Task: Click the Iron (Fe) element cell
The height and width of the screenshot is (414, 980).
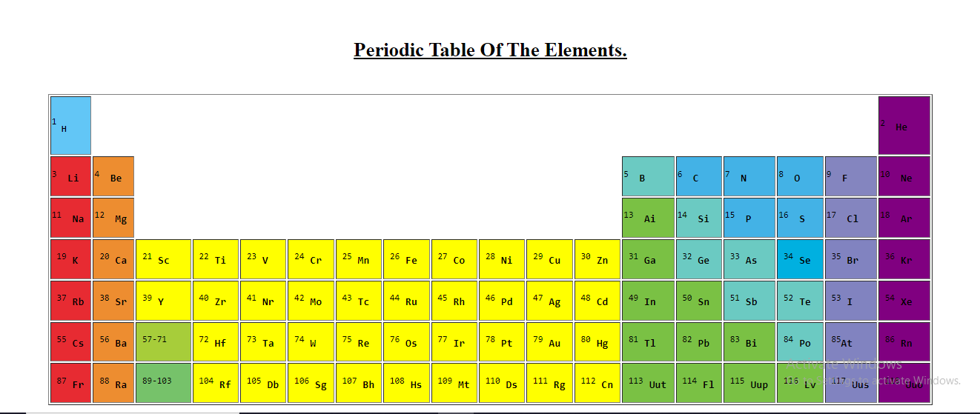Action: point(406,259)
